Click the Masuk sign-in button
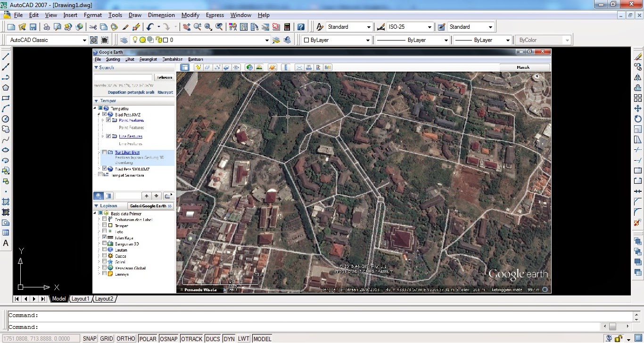 [x=524, y=67]
